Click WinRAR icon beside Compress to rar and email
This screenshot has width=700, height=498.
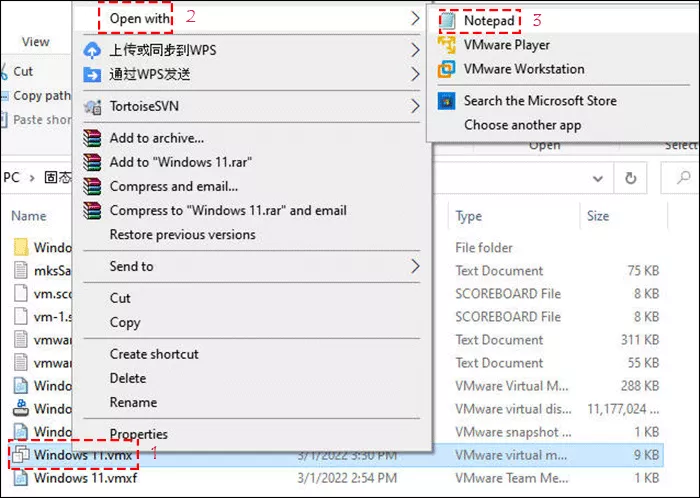click(92, 211)
